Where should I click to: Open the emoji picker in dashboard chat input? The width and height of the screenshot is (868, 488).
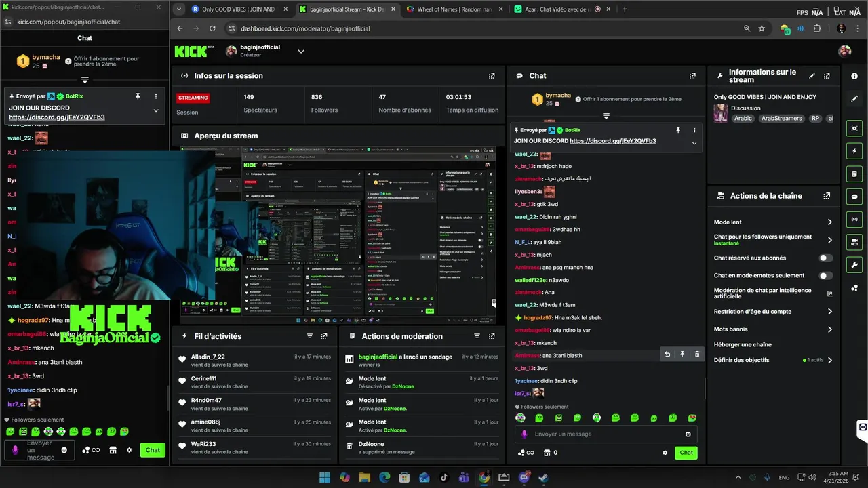point(688,434)
